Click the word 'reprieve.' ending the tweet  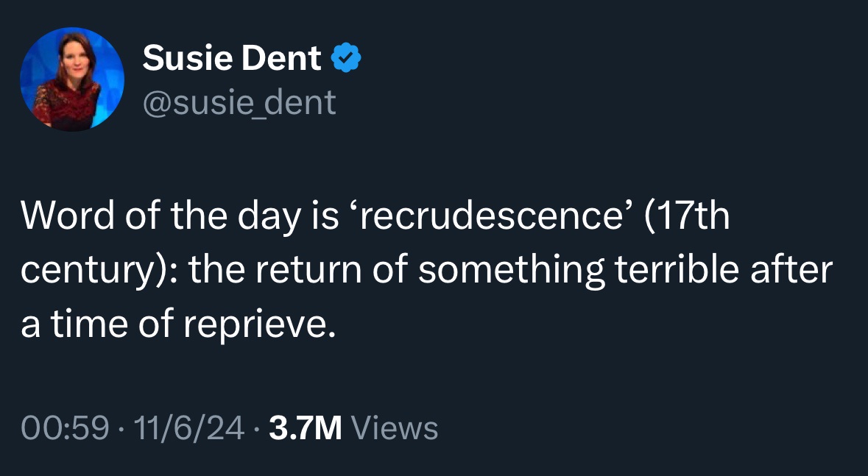(260, 325)
